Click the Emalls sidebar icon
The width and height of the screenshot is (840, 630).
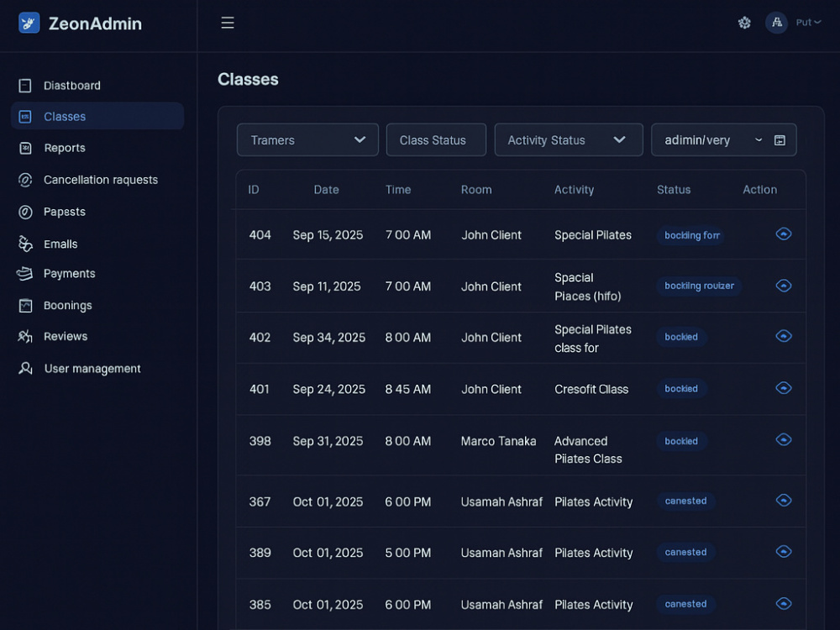(25, 244)
